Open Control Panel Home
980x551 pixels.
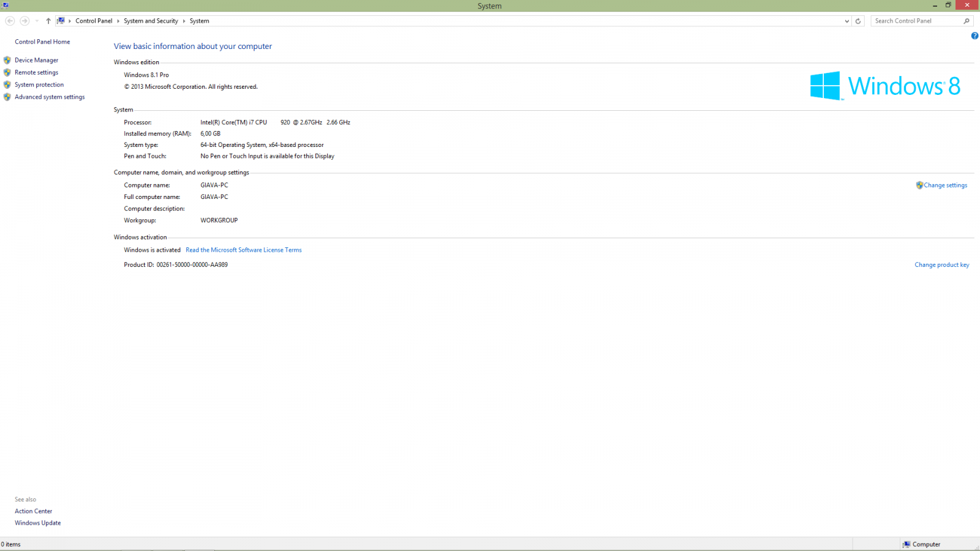point(42,42)
